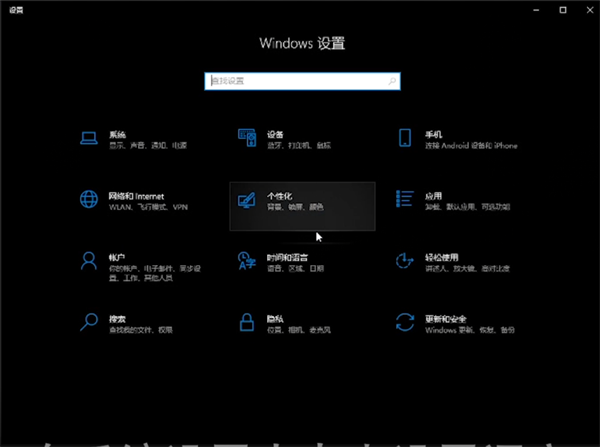Open 个性化 via the paintbrush icon
The width and height of the screenshot is (600, 447).
(x=246, y=200)
